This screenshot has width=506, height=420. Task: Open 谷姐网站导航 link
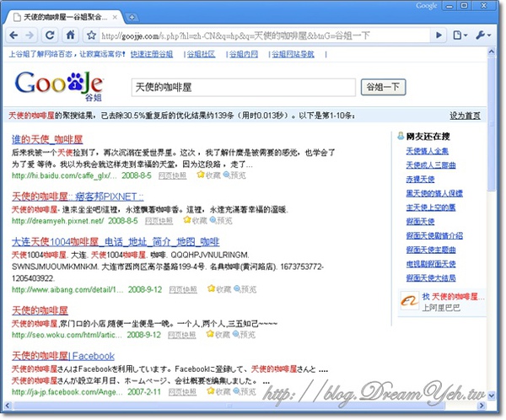[x=293, y=54]
